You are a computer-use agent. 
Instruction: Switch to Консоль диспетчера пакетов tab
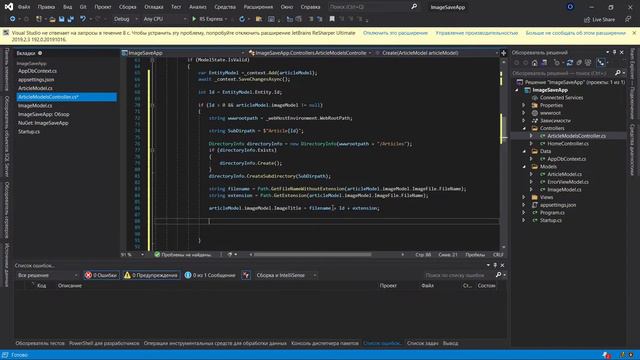(x=324, y=343)
